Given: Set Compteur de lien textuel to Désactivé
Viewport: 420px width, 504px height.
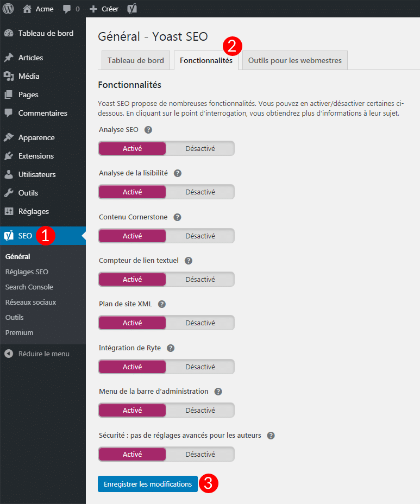Looking at the screenshot, I should [x=200, y=279].
